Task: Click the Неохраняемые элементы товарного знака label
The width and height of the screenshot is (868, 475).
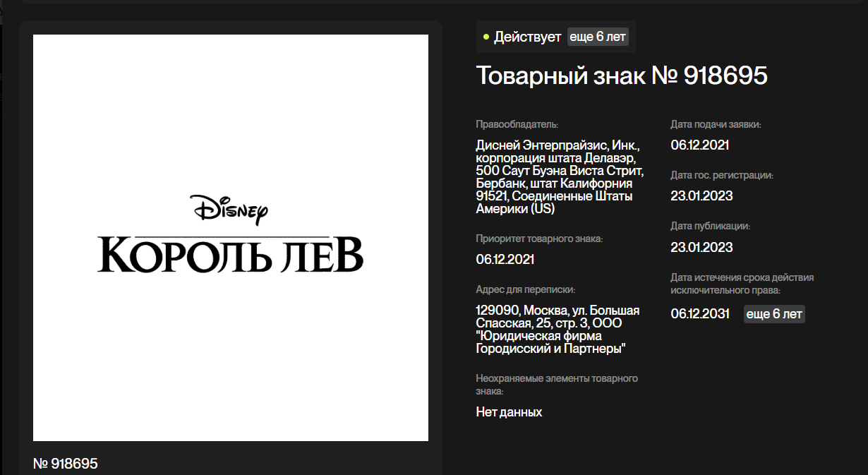Action: [557, 385]
